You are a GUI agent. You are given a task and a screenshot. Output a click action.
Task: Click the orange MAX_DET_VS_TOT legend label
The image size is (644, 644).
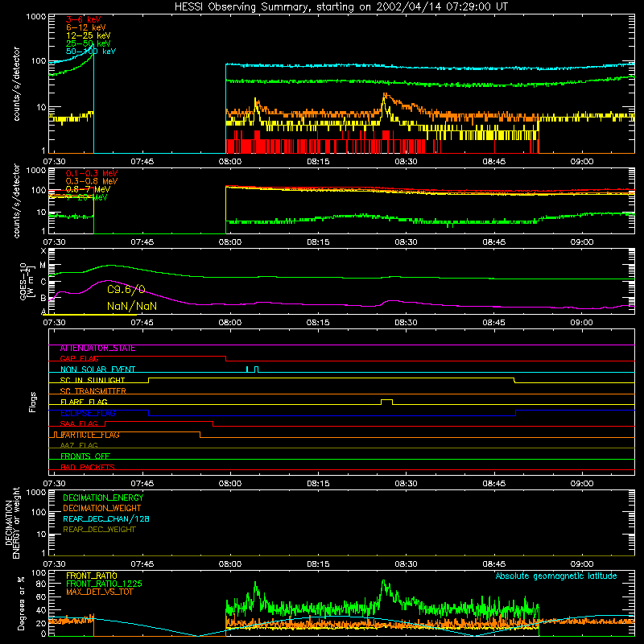click(100, 592)
